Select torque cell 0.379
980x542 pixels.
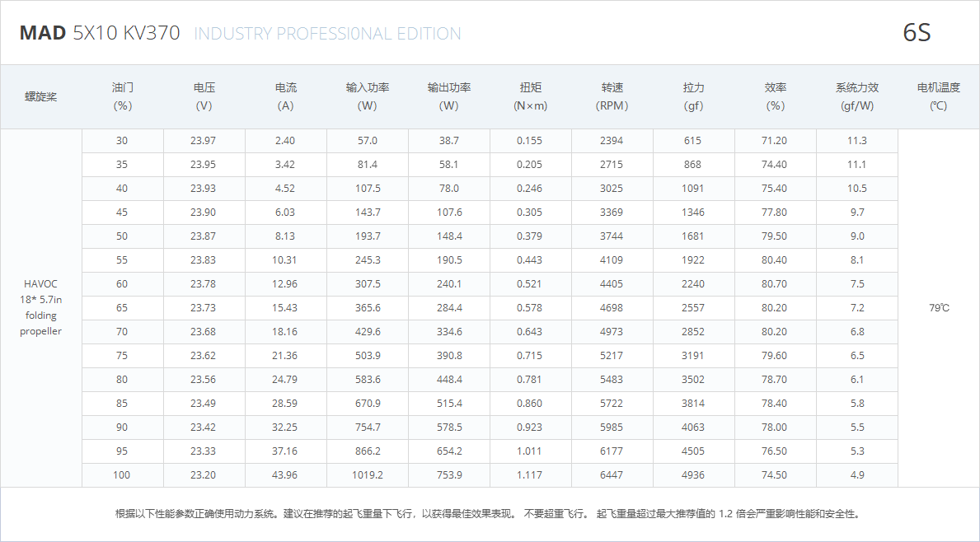529,236
